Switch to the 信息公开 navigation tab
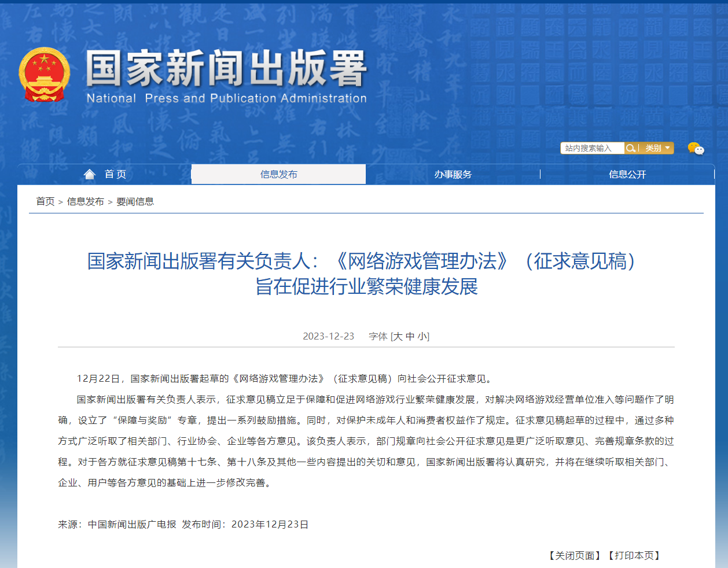The width and height of the screenshot is (728, 568). pyautogui.click(x=627, y=174)
